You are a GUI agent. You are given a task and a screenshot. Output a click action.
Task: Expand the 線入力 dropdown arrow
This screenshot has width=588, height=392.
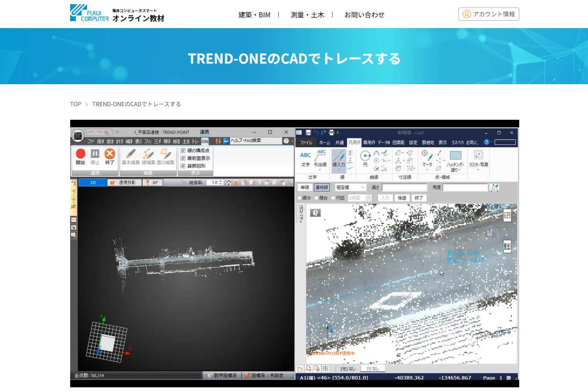pos(339,169)
